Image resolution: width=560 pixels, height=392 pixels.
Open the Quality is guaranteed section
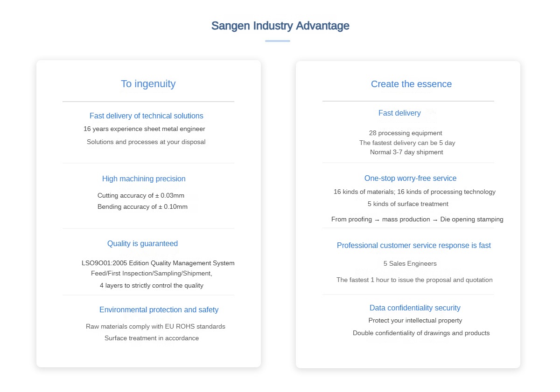(142, 243)
